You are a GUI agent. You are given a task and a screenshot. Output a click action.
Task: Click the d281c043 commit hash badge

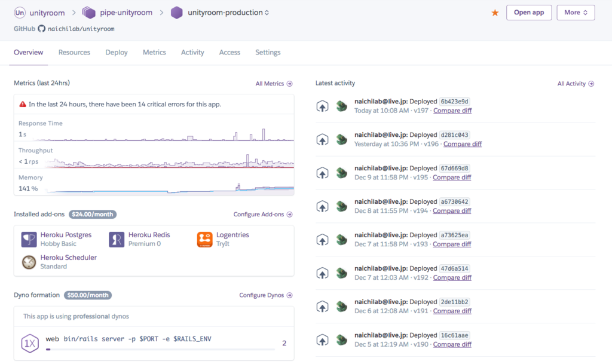pyautogui.click(x=455, y=134)
